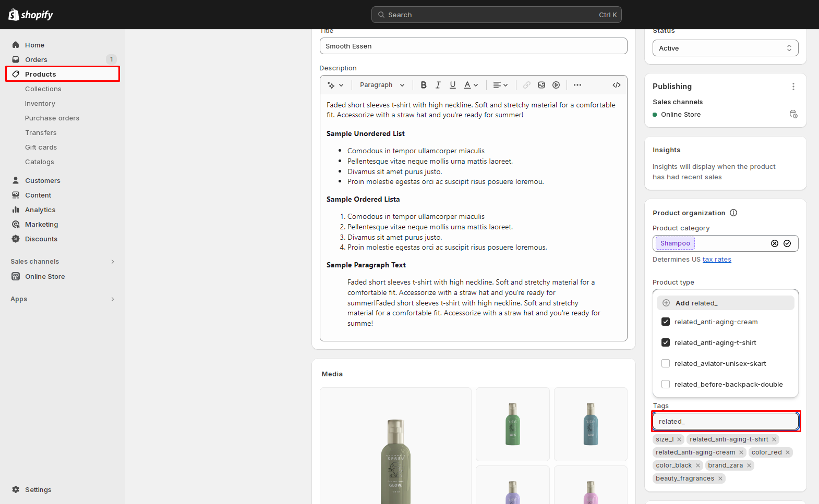Click the Online Store icon in sidebar
This screenshot has height=504, width=819.
point(16,276)
